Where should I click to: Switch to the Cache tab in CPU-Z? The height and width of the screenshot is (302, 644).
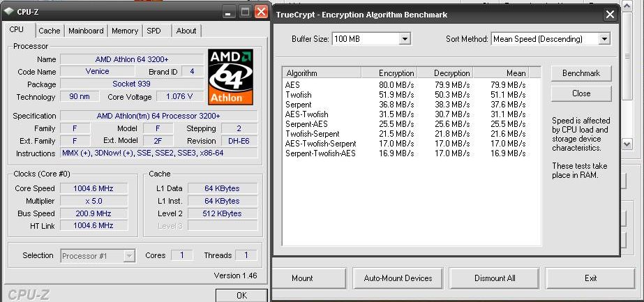50,31
